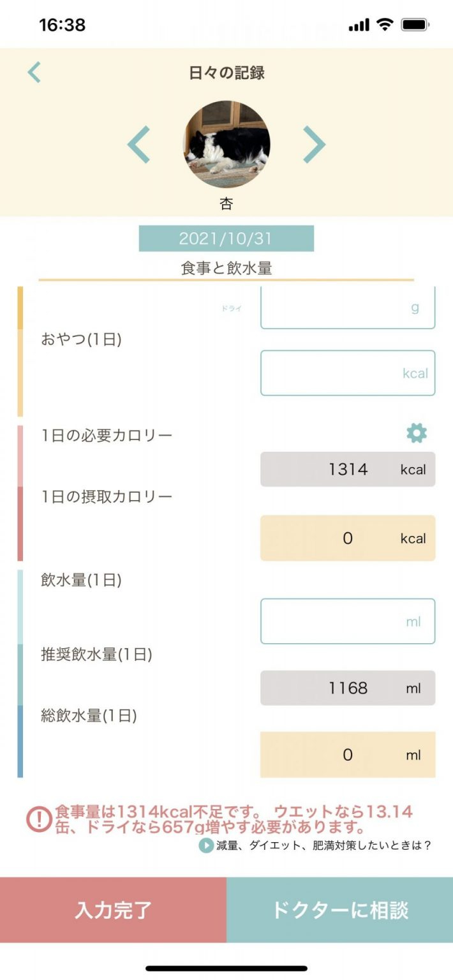The height and width of the screenshot is (980, 453).
Task: Tap the red warning exclamation icon
Action: tap(39, 820)
